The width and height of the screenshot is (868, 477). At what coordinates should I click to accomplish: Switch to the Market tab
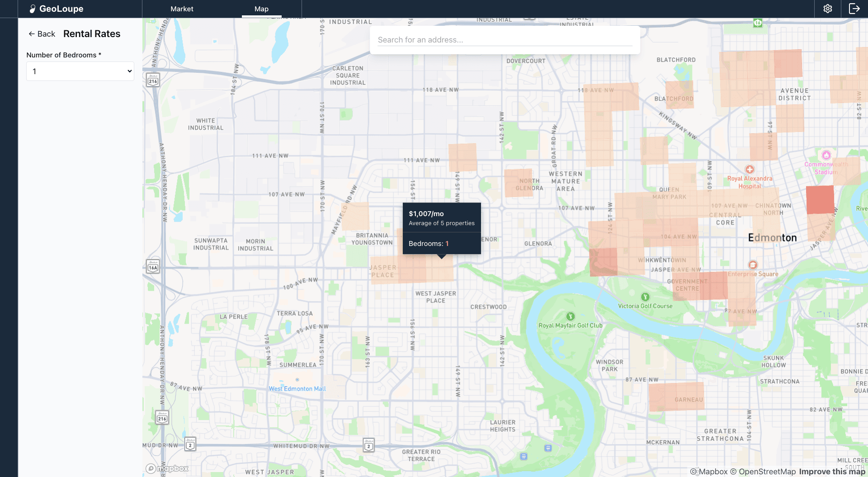(182, 9)
